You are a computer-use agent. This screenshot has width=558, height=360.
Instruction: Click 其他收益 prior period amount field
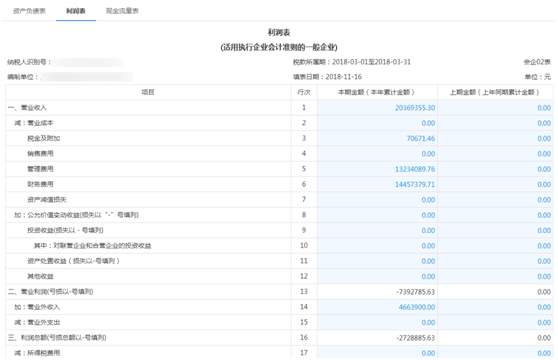[495, 276]
